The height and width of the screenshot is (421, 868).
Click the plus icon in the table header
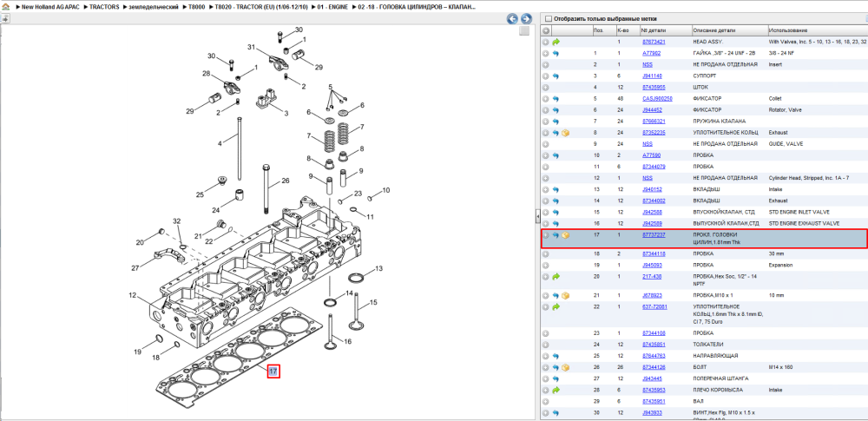click(546, 30)
